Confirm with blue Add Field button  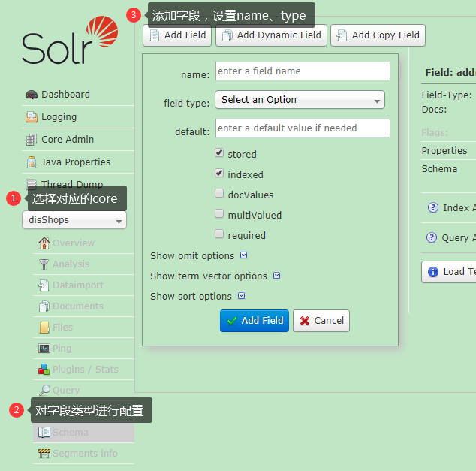(x=255, y=321)
